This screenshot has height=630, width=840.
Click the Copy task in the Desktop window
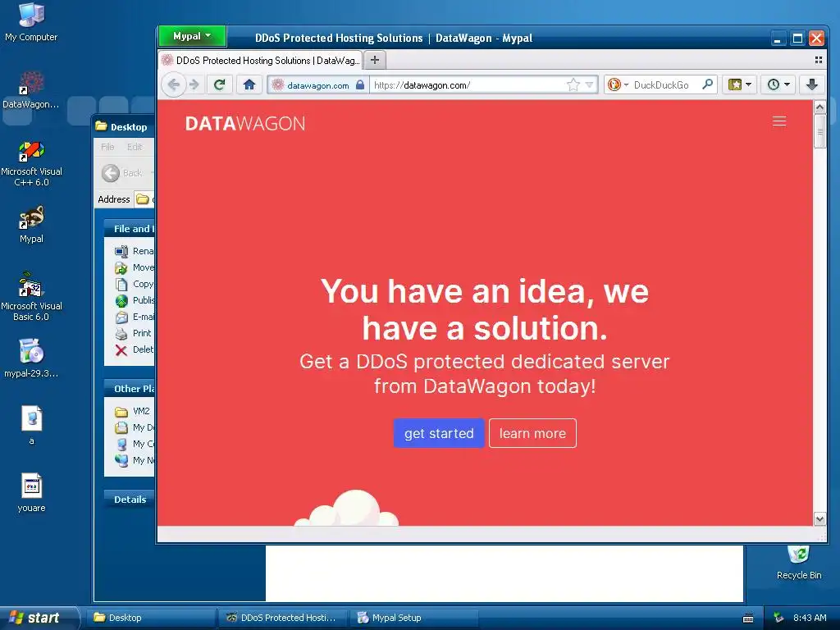(x=135, y=284)
